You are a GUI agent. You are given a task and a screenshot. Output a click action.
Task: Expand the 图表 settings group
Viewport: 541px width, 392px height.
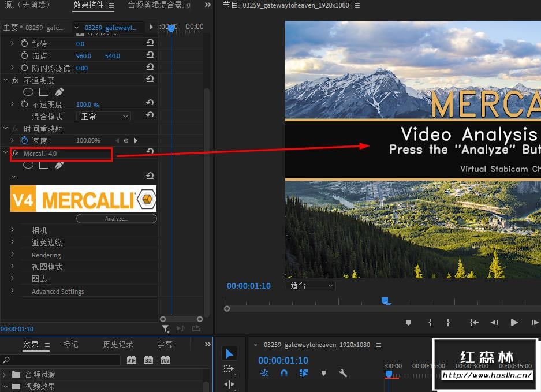[x=13, y=278]
